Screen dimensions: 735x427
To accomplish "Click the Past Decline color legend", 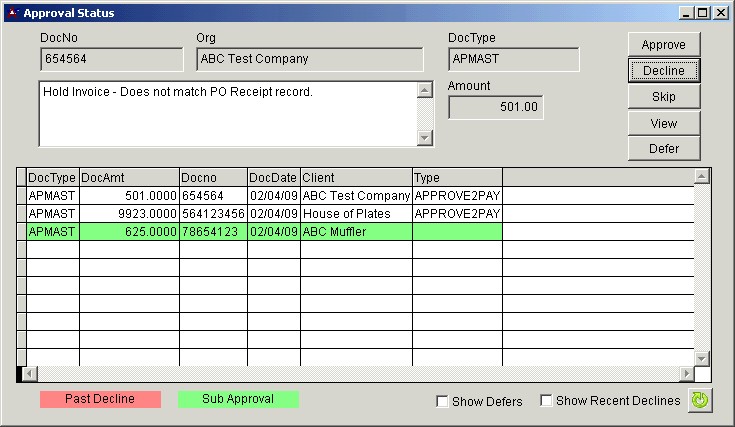I will pyautogui.click(x=100, y=399).
